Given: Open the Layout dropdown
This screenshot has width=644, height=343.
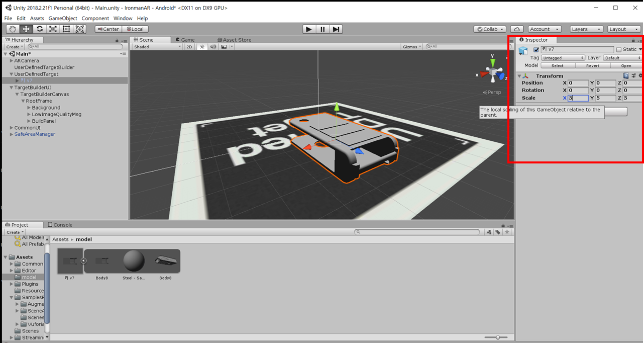Looking at the screenshot, I should (x=624, y=29).
